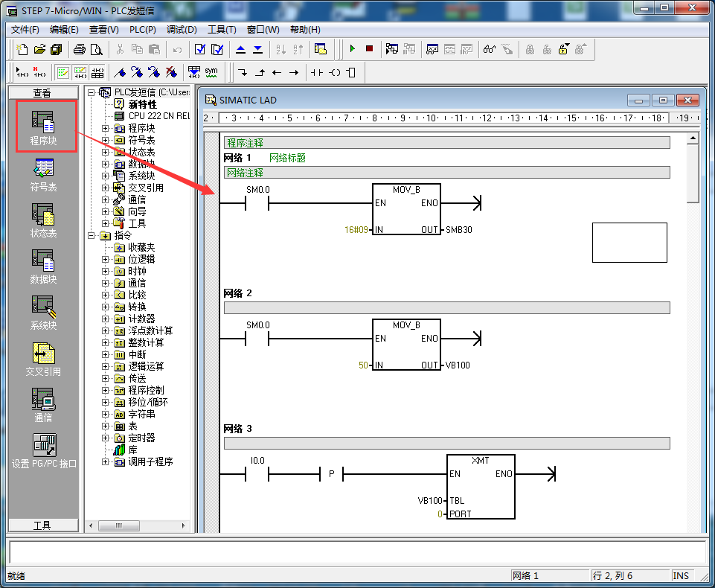This screenshot has height=588, width=715.
Task: Expand the 定时器 instruction folder
Action: pos(106,438)
